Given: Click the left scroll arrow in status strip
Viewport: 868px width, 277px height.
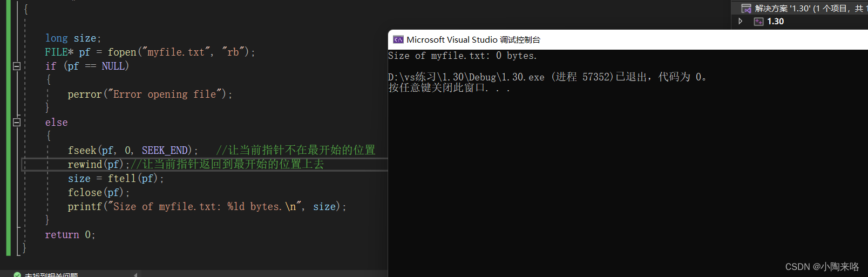Looking at the screenshot, I should 135,275.
